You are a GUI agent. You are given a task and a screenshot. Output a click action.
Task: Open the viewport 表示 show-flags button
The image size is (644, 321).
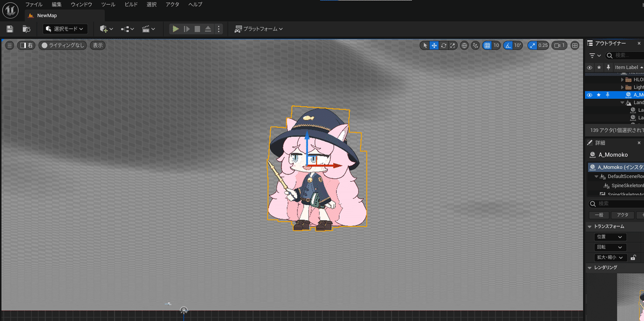click(98, 46)
